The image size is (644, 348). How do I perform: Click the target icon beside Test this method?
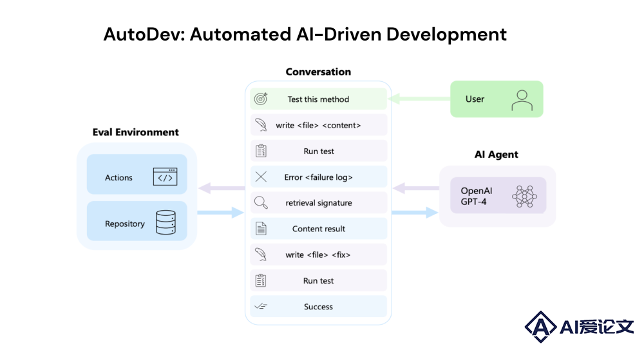(261, 99)
